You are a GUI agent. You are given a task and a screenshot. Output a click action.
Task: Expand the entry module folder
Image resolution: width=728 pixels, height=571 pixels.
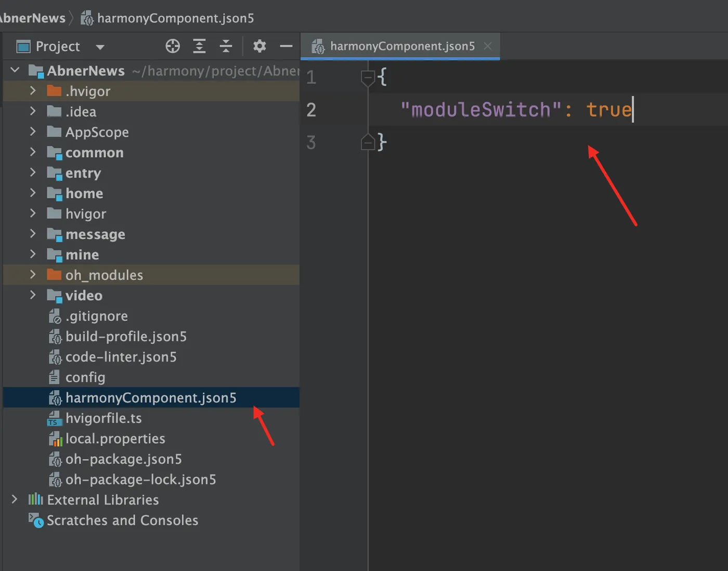[x=33, y=172]
